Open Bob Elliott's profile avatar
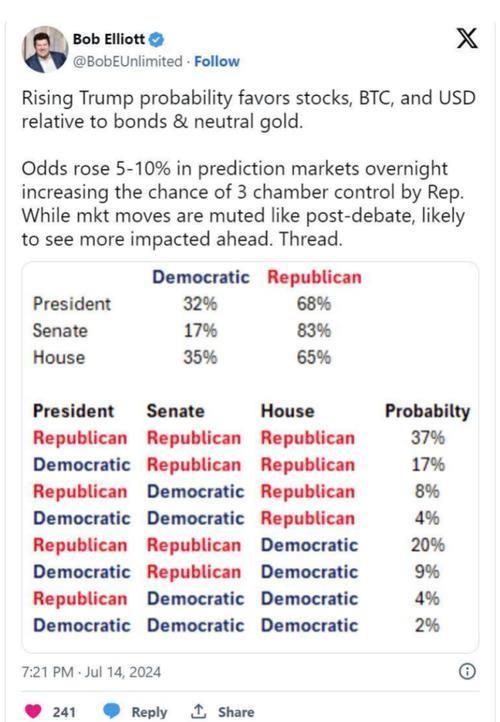 point(45,49)
